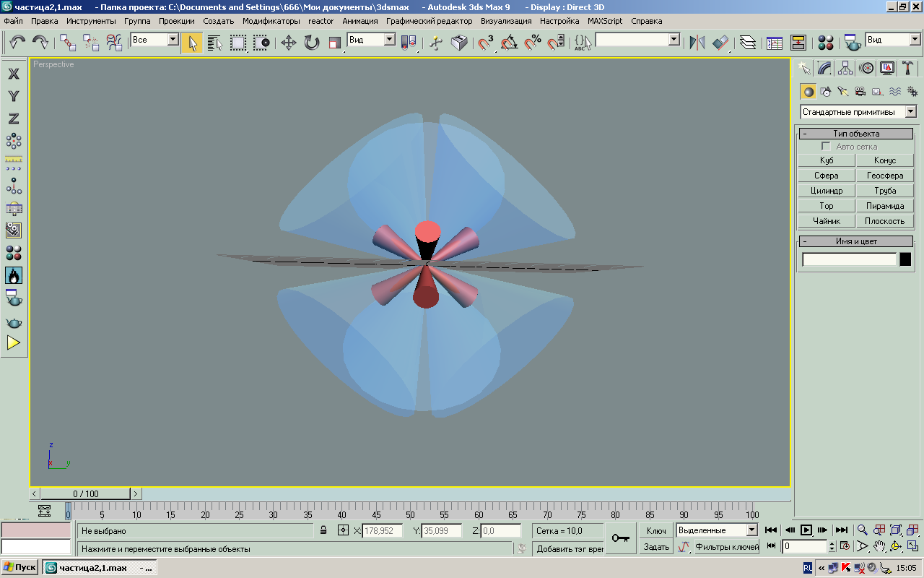924x578 pixels.
Task: Click the Play Animation button
Action: click(x=807, y=530)
